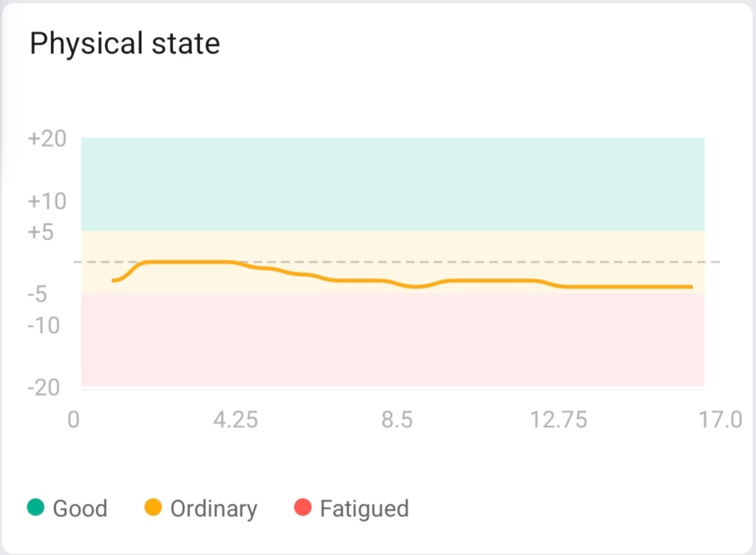756x555 pixels.
Task: Select the Good legend label
Action: pos(80,508)
